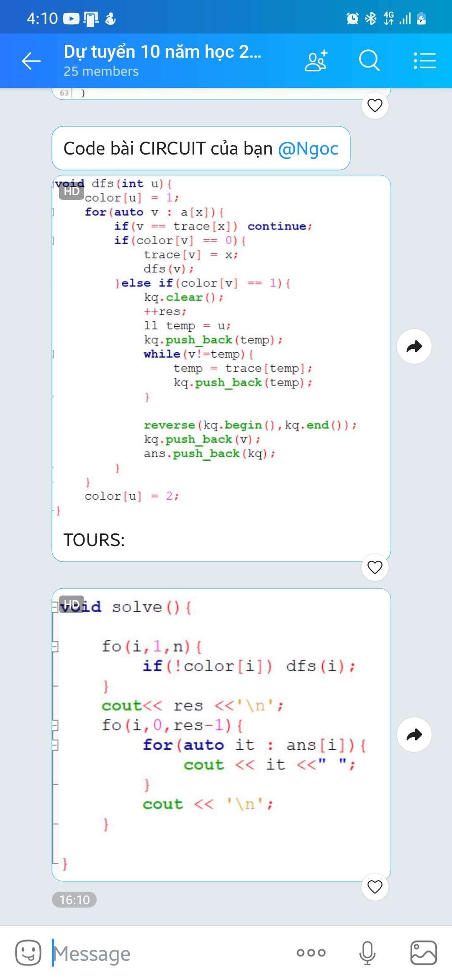Tap the add members icon
Image resolution: width=452 pixels, height=980 pixels.
[x=316, y=61]
